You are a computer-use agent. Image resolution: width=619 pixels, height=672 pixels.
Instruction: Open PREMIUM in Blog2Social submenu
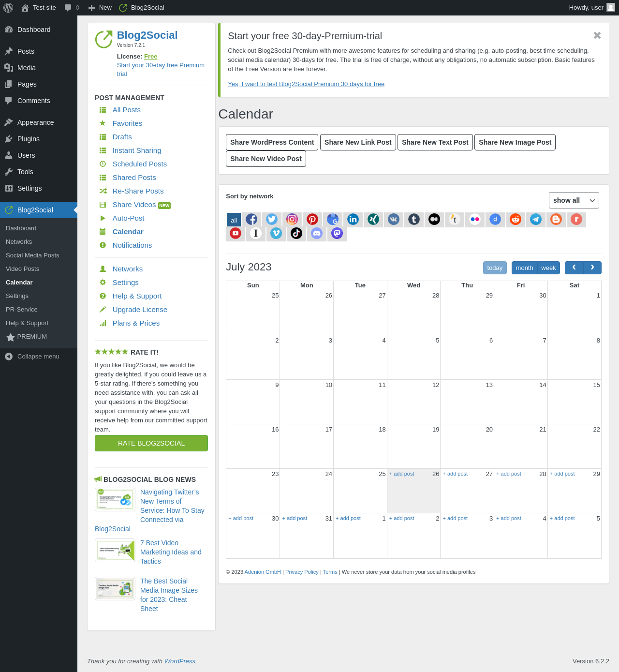(x=39, y=337)
